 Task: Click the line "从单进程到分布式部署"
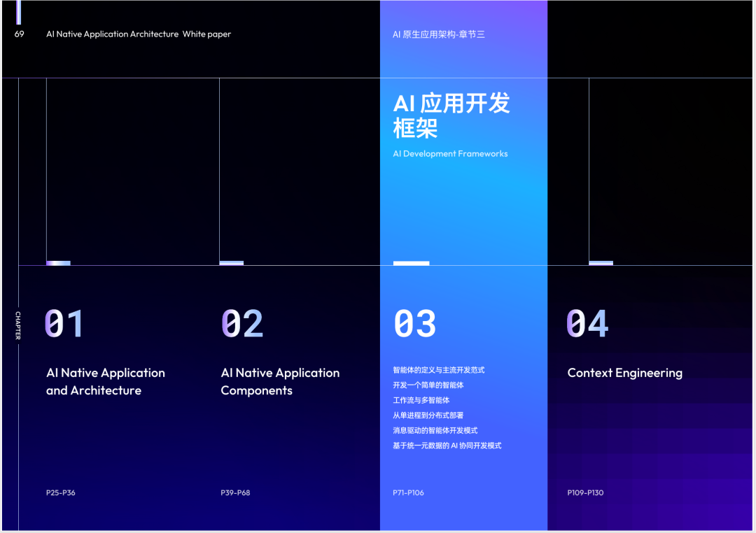point(428,415)
